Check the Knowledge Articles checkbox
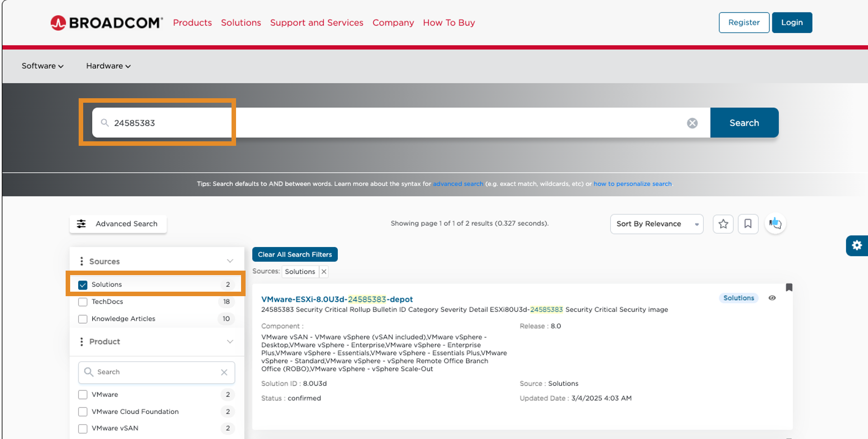The width and height of the screenshot is (868, 439). 83,319
